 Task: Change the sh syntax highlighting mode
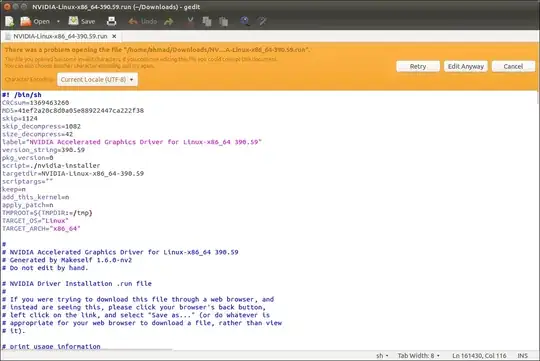382,355
